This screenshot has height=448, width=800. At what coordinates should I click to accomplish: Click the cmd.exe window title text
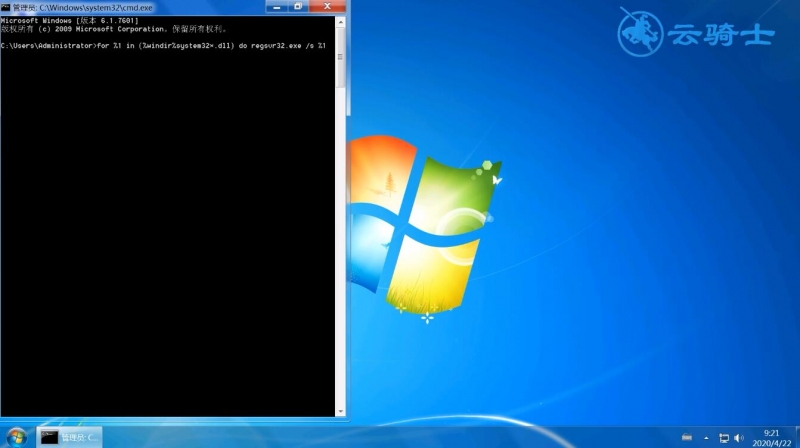pyautogui.click(x=83, y=8)
